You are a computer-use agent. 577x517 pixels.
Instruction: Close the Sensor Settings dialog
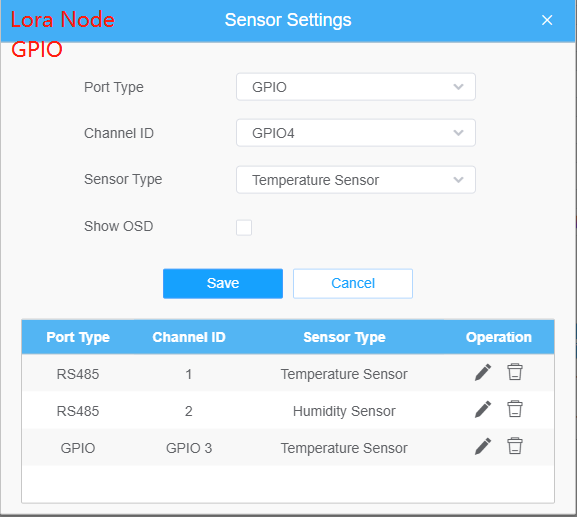(x=547, y=20)
